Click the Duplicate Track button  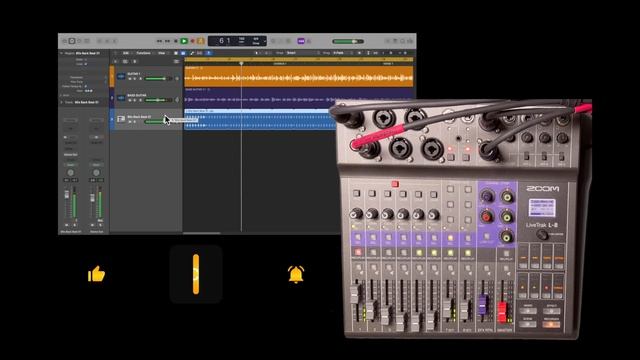[x=125, y=61]
